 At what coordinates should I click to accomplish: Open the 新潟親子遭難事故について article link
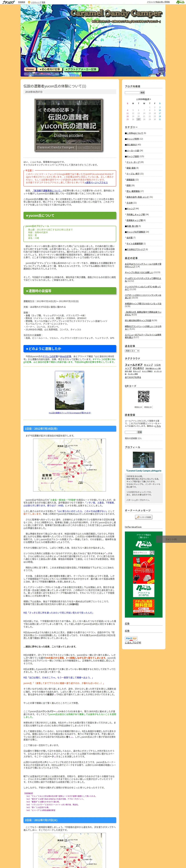click(47, 191)
